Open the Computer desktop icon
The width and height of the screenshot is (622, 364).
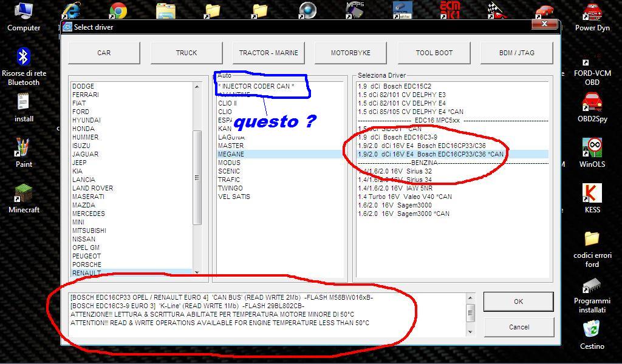tap(24, 16)
